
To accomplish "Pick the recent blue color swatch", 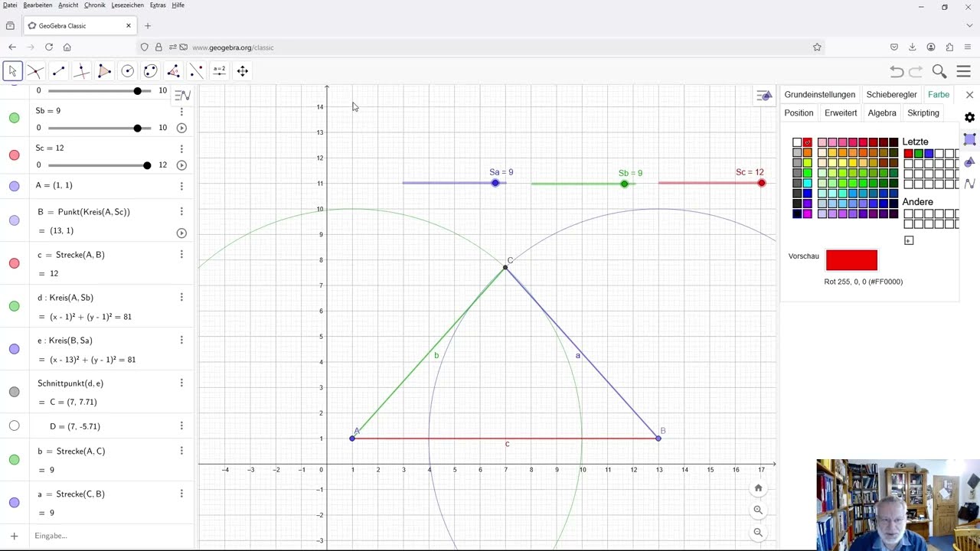I will tap(929, 154).
